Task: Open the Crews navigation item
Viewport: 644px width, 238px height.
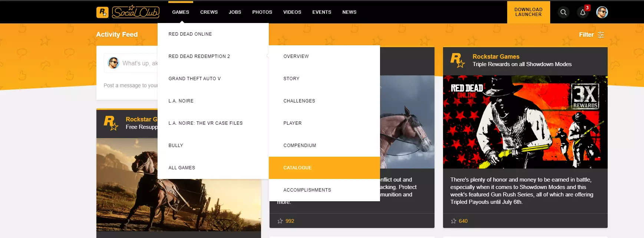Action: pyautogui.click(x=209, y=12)
